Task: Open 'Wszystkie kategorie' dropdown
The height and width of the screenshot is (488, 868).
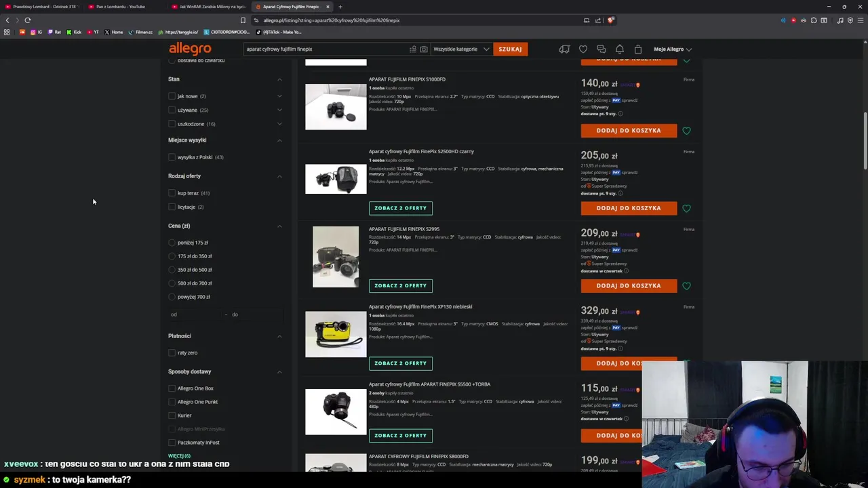Action: click(461, 49)
